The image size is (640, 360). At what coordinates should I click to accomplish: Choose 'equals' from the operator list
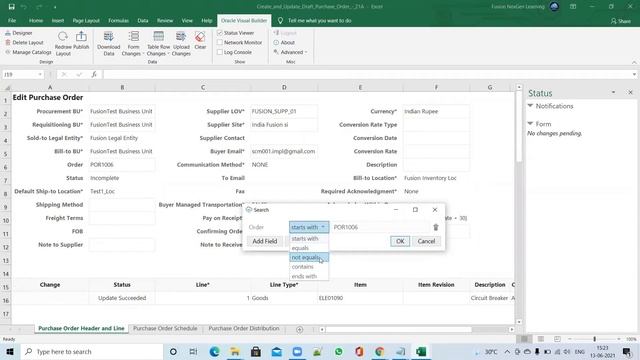pos(309,248)
